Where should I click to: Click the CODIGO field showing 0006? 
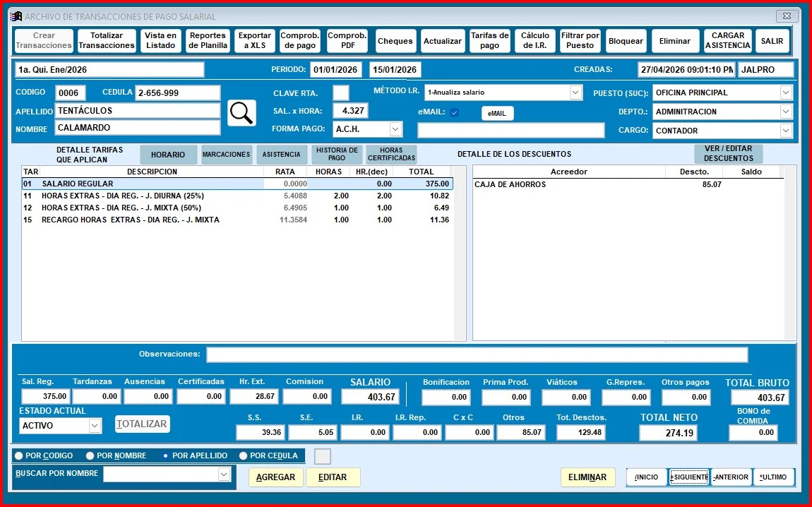click(71, 93)
